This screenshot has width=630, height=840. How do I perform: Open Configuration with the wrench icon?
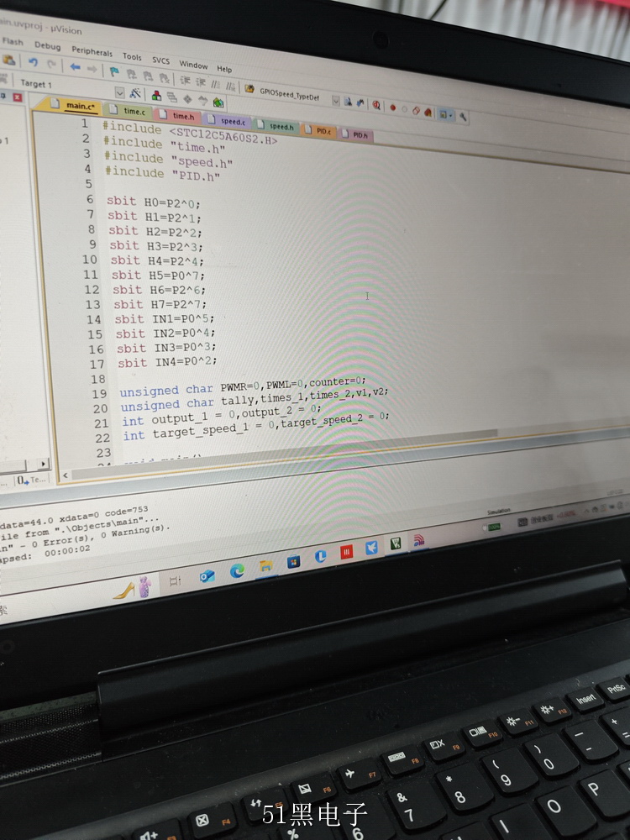click(x=463, y=116)
